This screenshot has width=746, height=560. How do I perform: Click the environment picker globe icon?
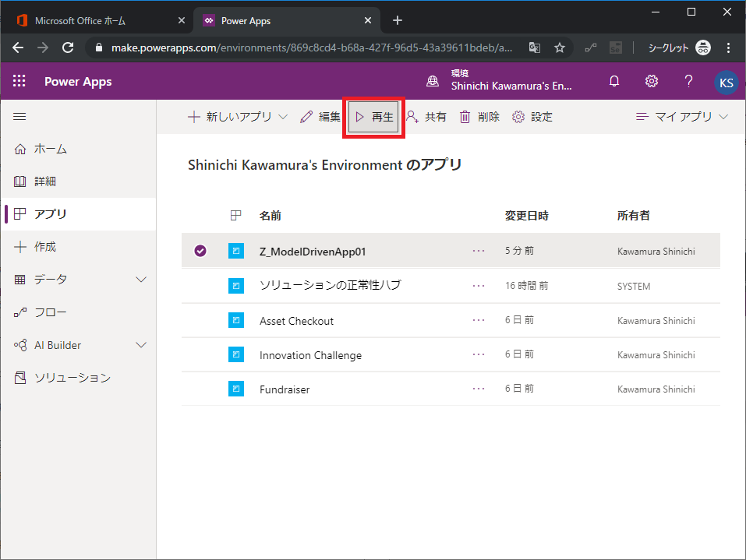tap(433, 81)
